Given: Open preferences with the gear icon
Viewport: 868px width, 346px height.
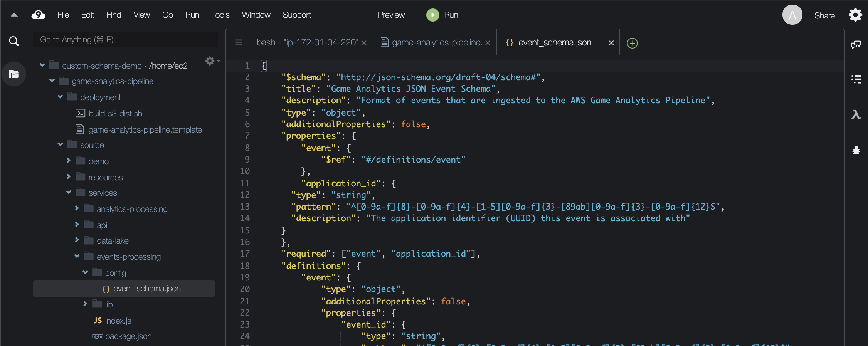Looking at the screenshot, I should (x=855, y=15).
